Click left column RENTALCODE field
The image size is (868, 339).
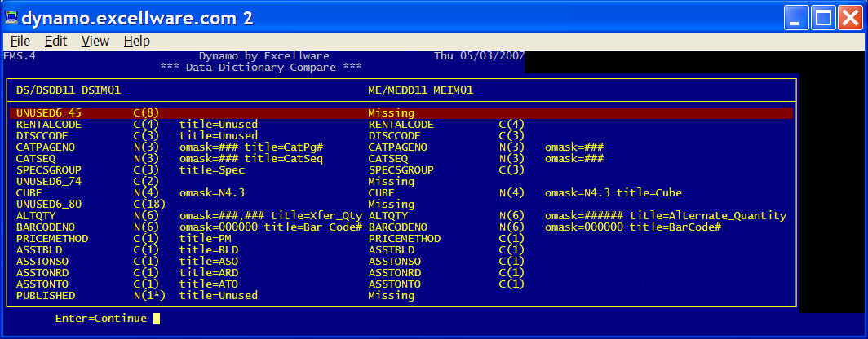pos(49,125)
